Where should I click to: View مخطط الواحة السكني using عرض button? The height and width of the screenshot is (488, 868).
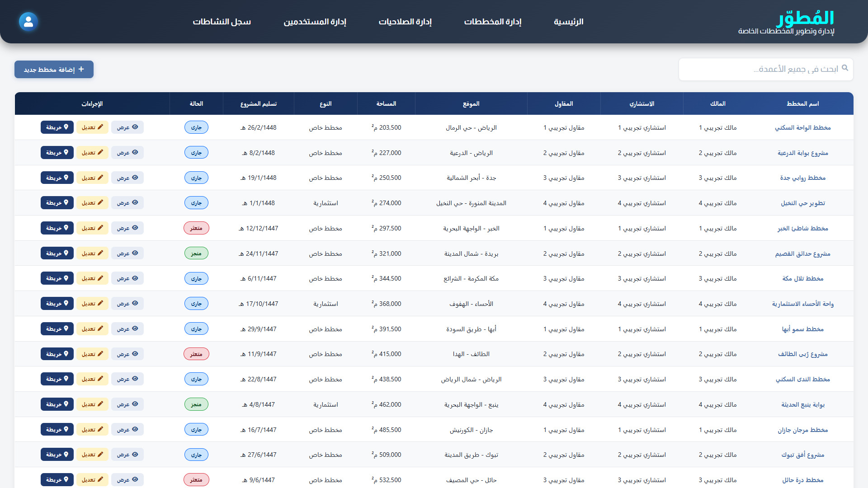tap(127, 127)
